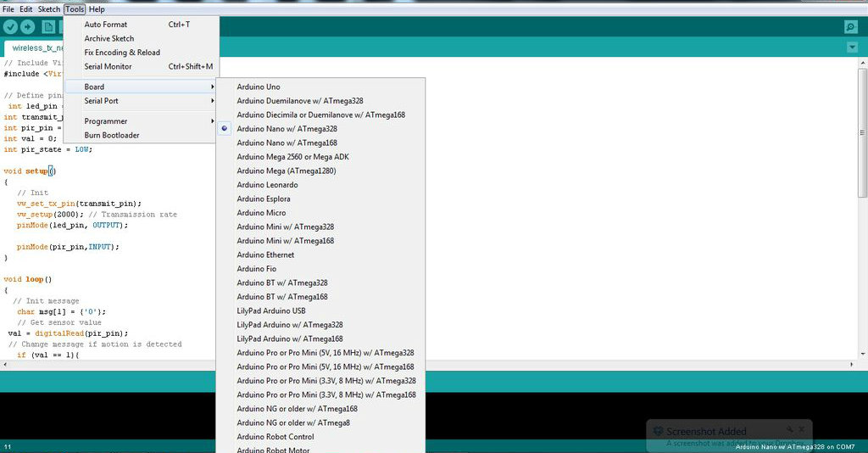868x453 pixels.
Task: Expand the Serial Port submenu arrow
Action: pyautogui.click(x=212, y=101)
